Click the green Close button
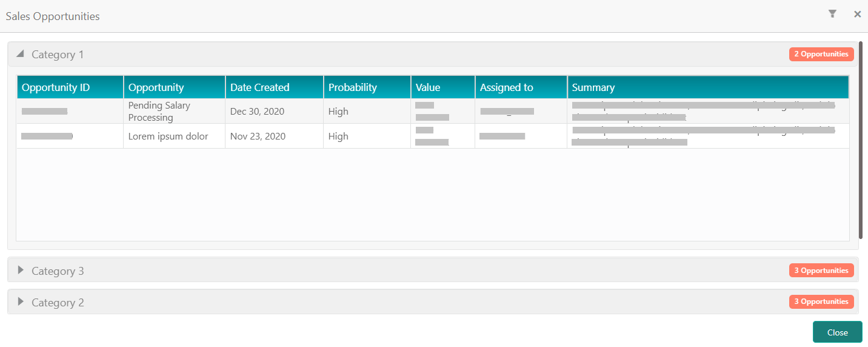The image size is (868, 347). [x=837, y=332]
